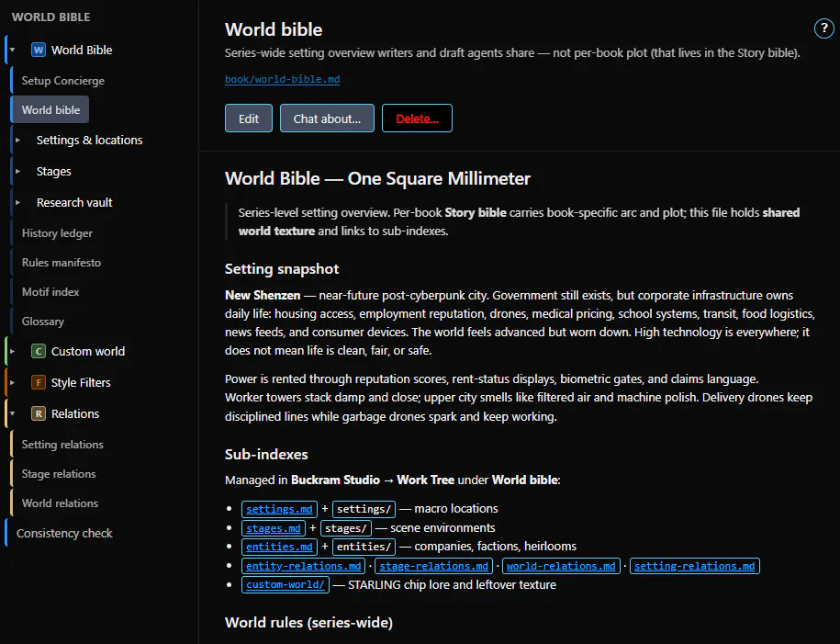Expand the Research vault node

coord(17,203)
